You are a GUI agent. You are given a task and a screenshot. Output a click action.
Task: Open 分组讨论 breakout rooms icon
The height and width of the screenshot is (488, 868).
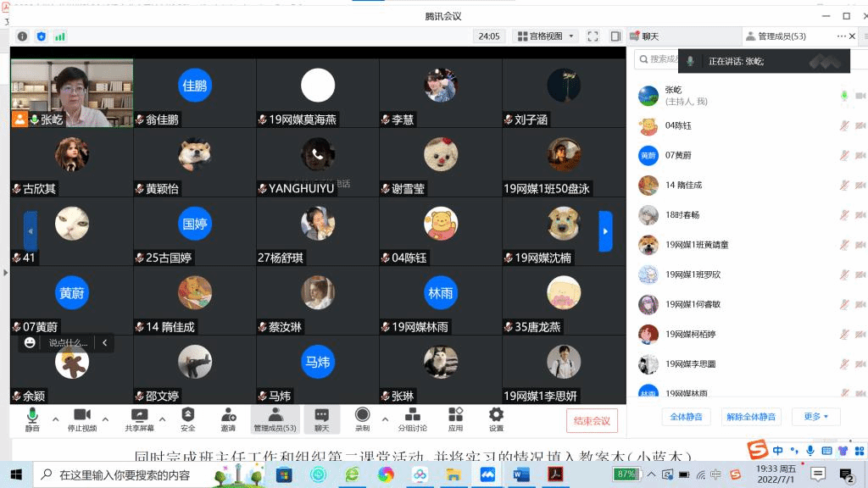[412, 414]
